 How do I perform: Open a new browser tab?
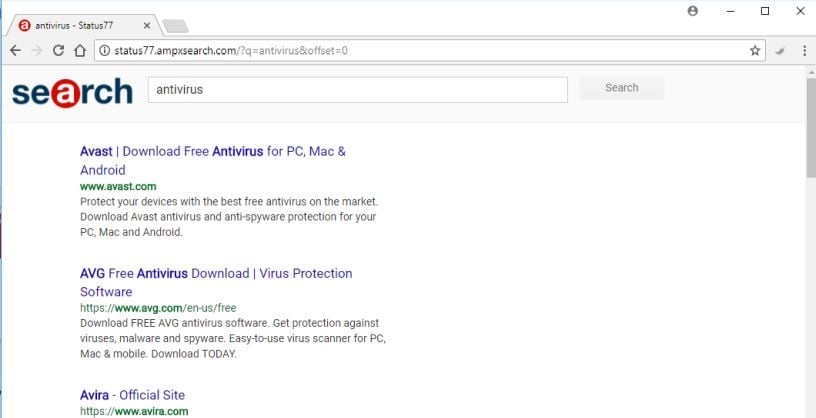[175, 25]
